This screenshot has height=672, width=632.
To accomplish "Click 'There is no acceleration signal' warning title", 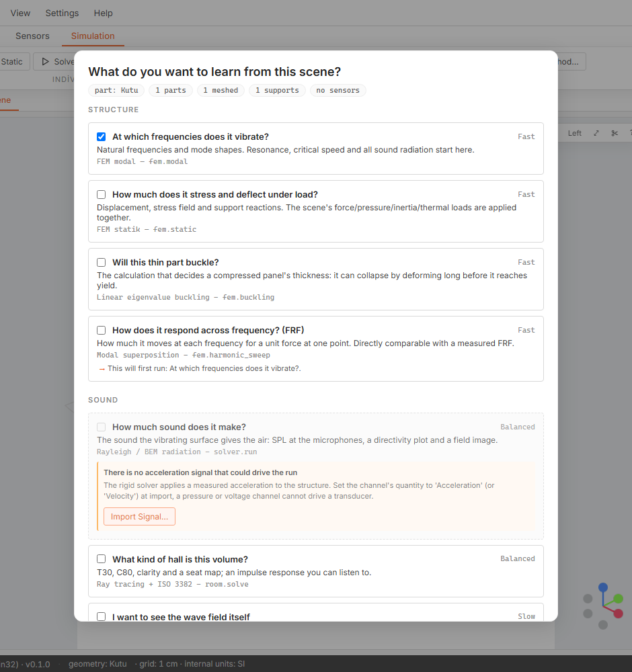I will coord(200,472).
